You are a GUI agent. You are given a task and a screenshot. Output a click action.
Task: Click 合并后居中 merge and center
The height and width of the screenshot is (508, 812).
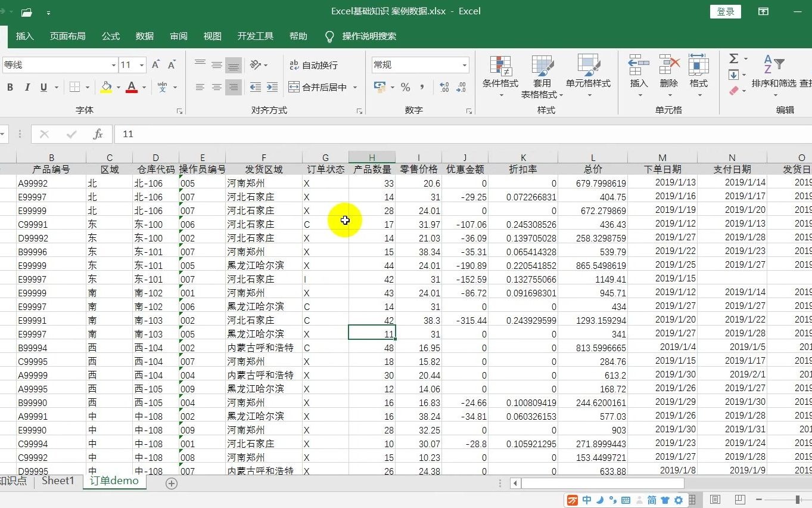click(x=318, y=88)
